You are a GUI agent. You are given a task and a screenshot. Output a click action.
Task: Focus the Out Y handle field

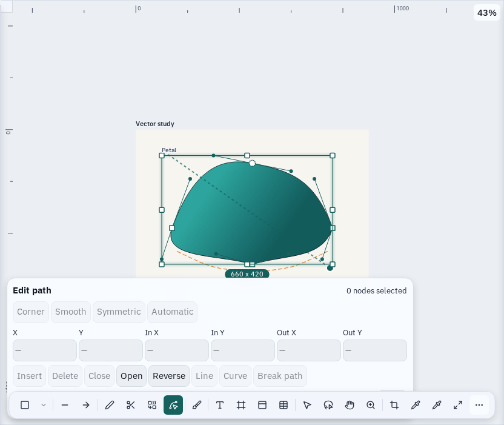[375, 350]
